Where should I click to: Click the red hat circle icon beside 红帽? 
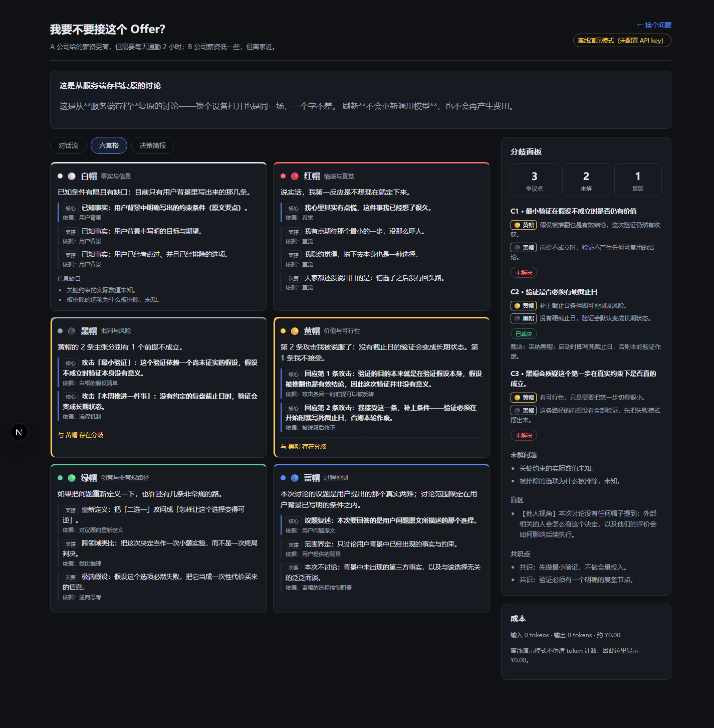pyautogui.click(x=295, y=176)
